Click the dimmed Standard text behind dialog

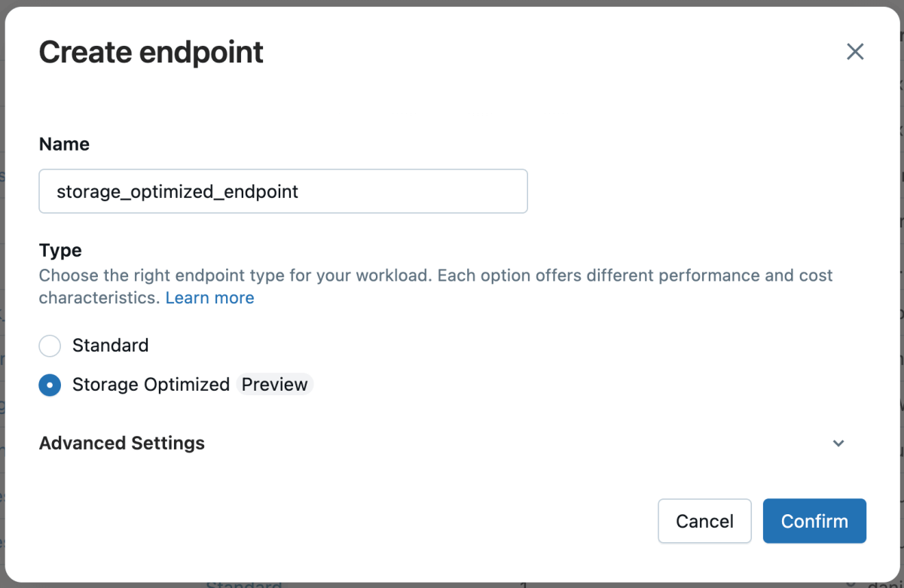tap(243, 584)
